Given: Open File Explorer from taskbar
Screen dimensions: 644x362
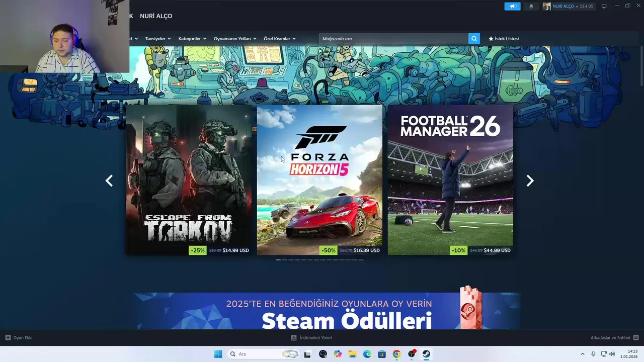Looking at the screenshot, I should click(x=352, y=354).
